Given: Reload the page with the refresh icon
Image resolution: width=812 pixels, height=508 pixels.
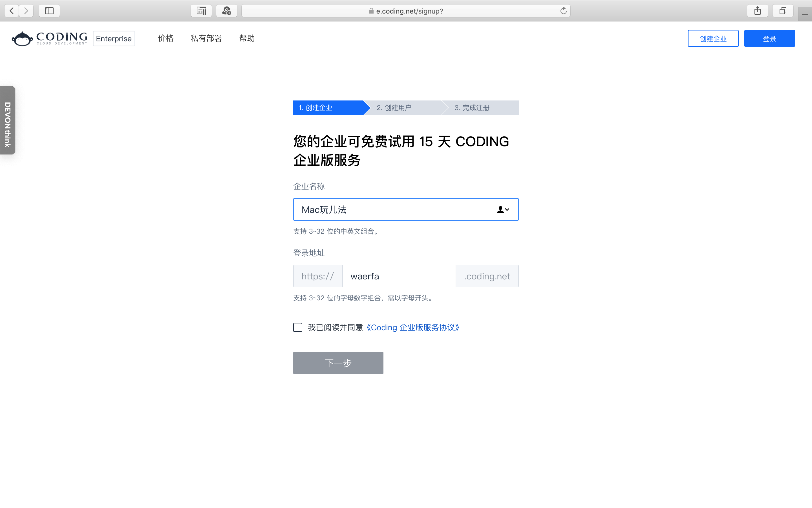Looking at the screenshot, I should pos(563,11).
